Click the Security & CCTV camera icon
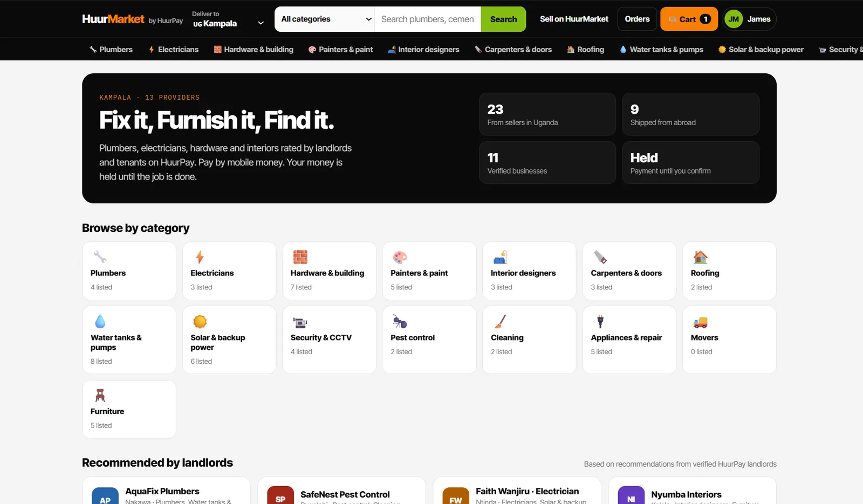The width and height of the screenshot is (863, 504). [300, 322]
